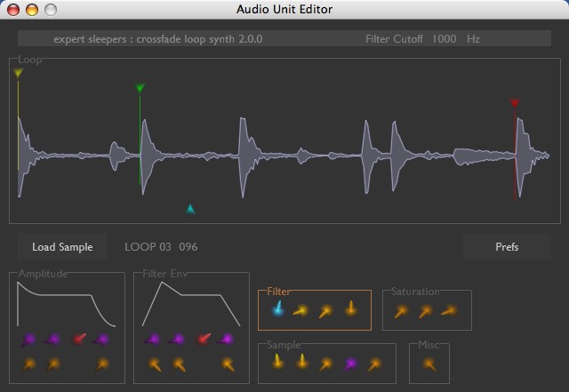Click the Misc section knob

[x=429, y=364]
